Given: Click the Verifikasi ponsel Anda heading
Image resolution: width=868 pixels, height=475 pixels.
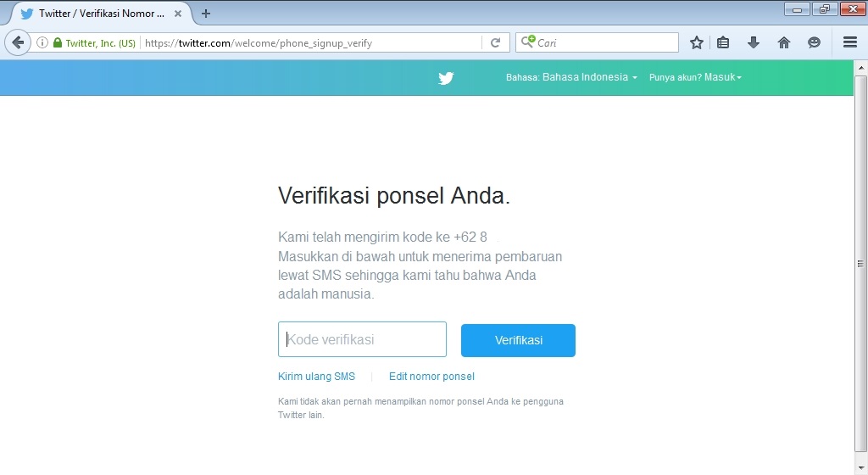Looking at the screenshot, I should pyautogui.click(x=394, y=195).
